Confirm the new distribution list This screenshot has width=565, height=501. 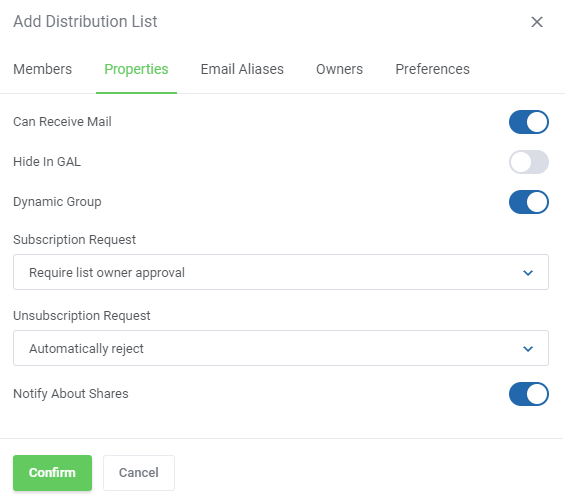(52, 473)
